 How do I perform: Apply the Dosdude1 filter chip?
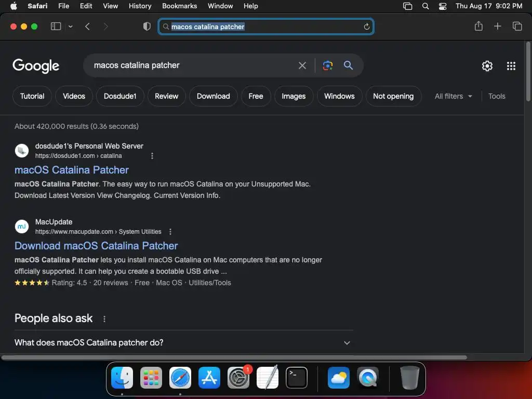pyautogui.click(x=120, y=96)
